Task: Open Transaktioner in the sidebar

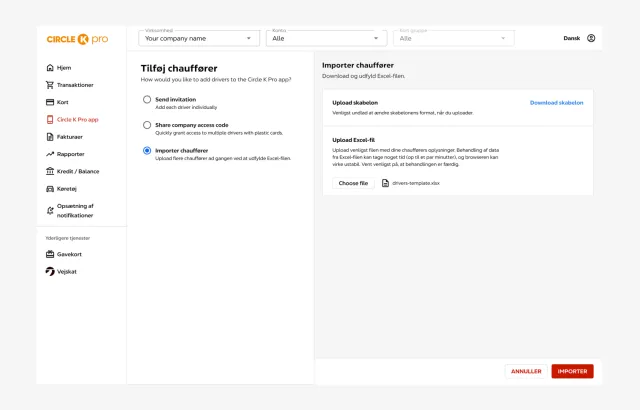Action: (x=75, y=85)
